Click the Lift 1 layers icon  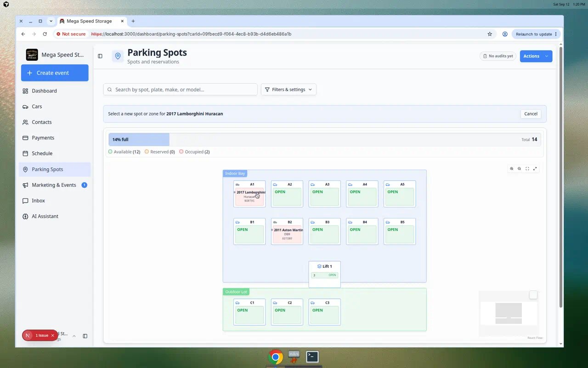click(319, 266)
